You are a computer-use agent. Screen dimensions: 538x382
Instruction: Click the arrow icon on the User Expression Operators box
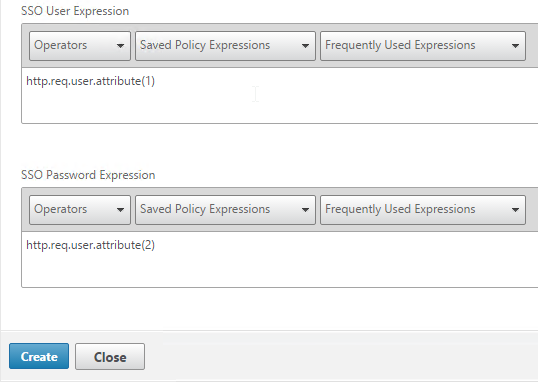tap(120, 46)
